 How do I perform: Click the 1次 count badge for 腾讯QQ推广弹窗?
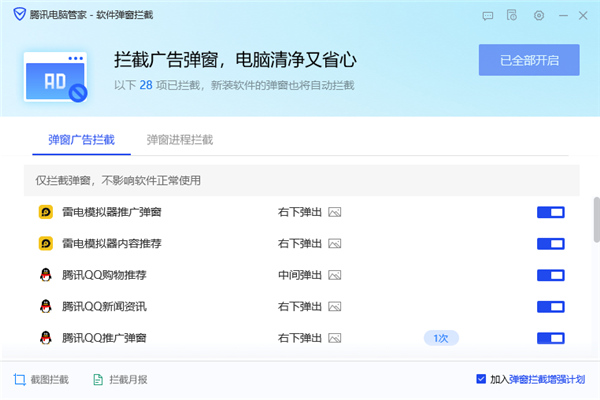coord(440,338)
